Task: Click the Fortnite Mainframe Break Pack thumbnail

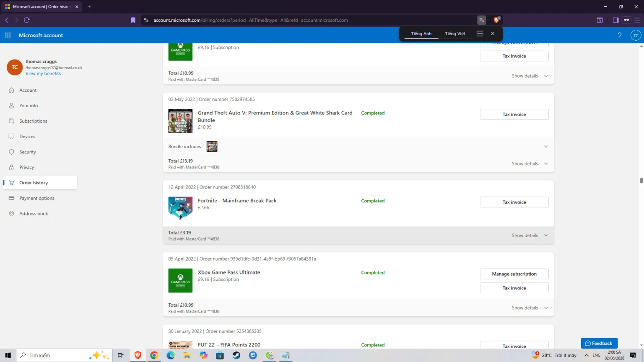Action: [x=180, y=208]
